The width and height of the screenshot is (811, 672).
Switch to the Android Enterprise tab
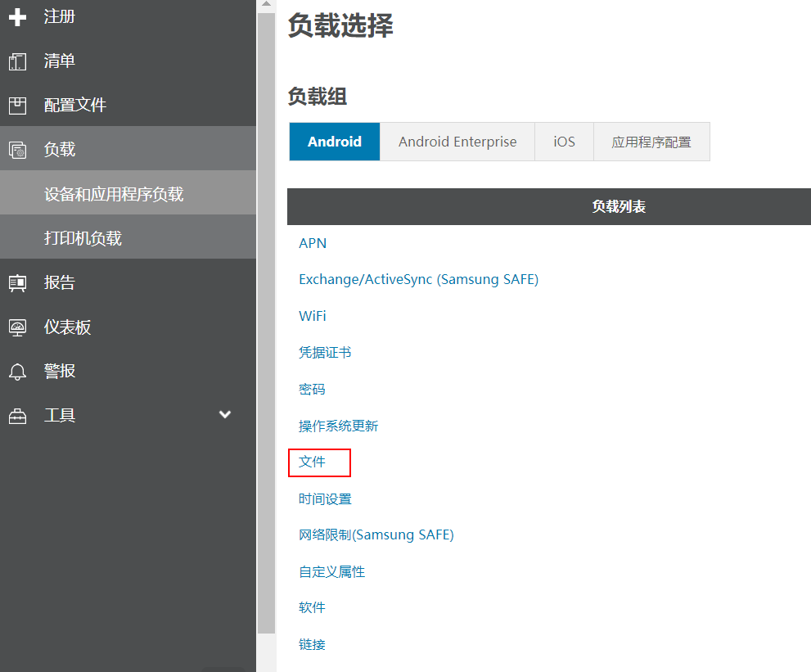[x=457, y=142]
